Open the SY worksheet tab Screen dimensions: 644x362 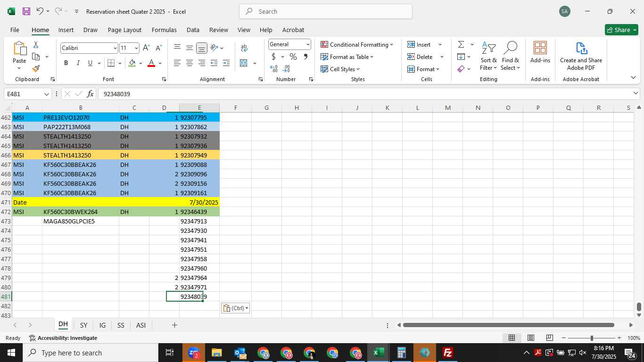(83, 325)
